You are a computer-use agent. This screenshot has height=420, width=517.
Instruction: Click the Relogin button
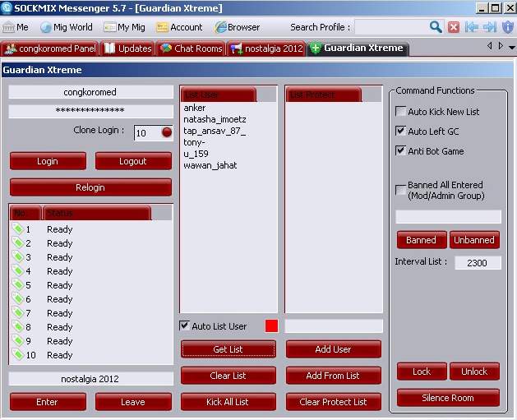click(90, 187)
